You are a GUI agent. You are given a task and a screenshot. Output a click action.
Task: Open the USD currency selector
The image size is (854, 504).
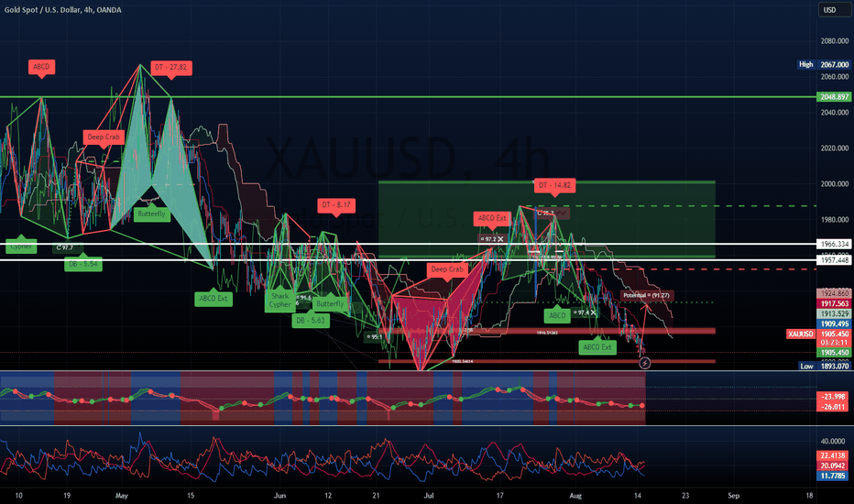point(835,10)
